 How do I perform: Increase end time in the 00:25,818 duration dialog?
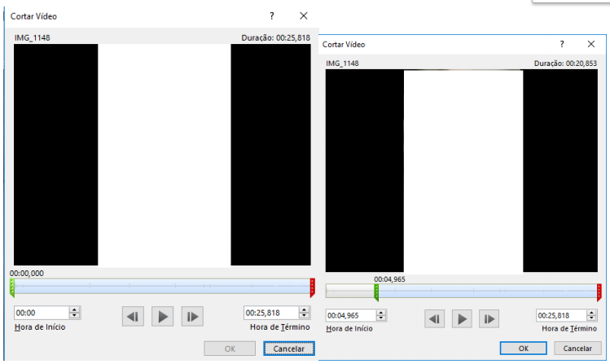tap(305, 309)
